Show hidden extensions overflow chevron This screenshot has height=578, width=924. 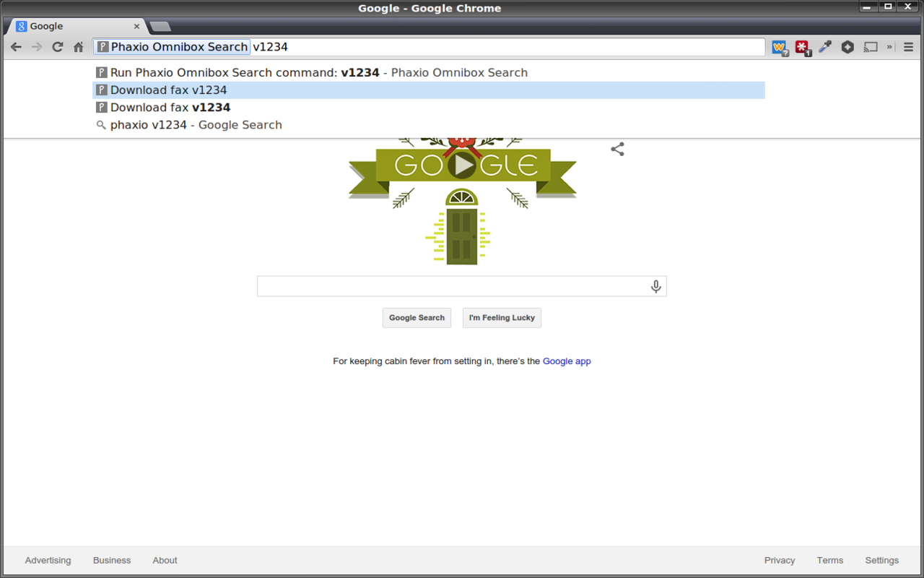tap(889, 47)
